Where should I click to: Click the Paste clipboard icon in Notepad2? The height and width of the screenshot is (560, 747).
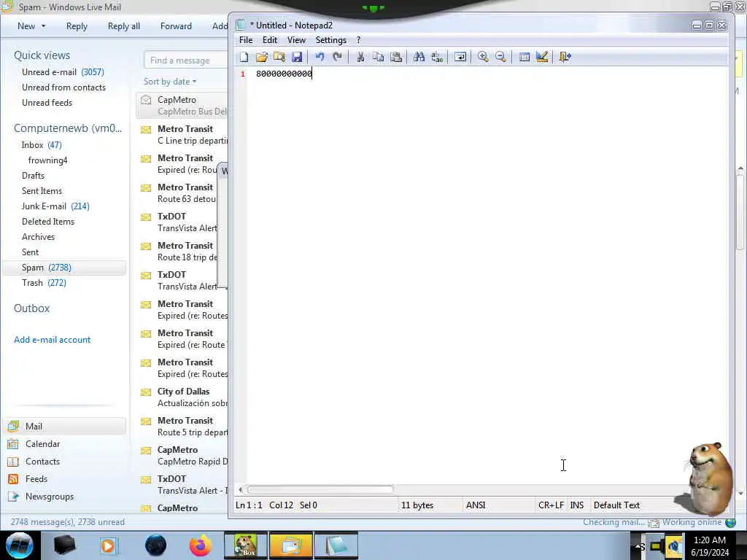[396, 57]
